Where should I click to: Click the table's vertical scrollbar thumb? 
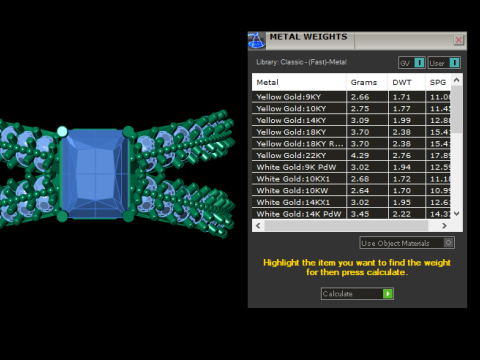[x=457, y=109]
